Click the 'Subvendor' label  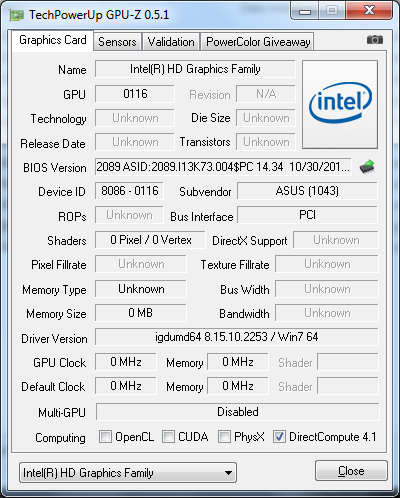(205, 192)
